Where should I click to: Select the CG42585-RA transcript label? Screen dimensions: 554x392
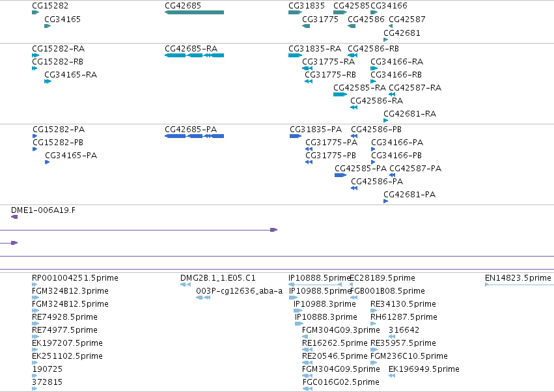point(359,88)
